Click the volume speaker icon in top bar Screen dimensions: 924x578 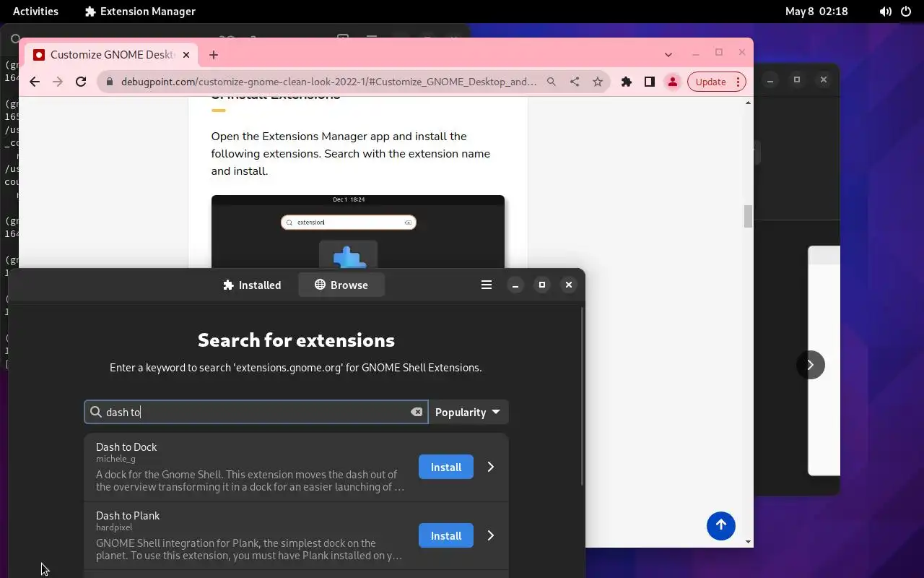(x=886, y=12)
